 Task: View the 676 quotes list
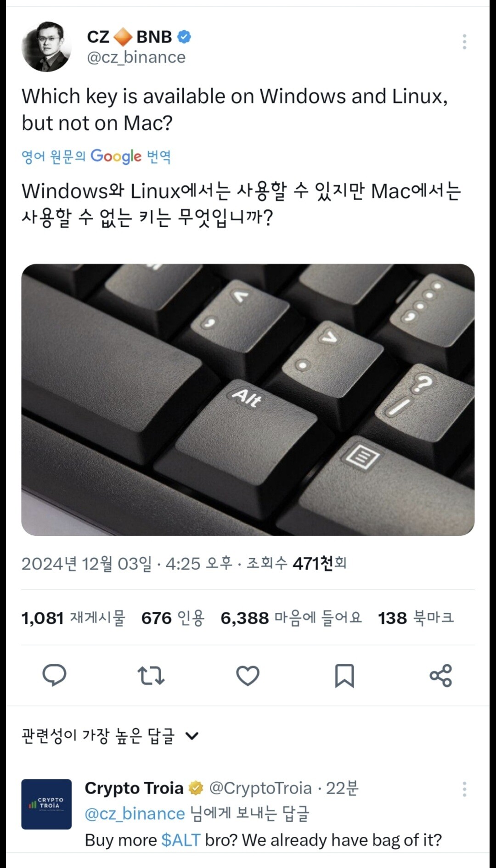[173, 618]
